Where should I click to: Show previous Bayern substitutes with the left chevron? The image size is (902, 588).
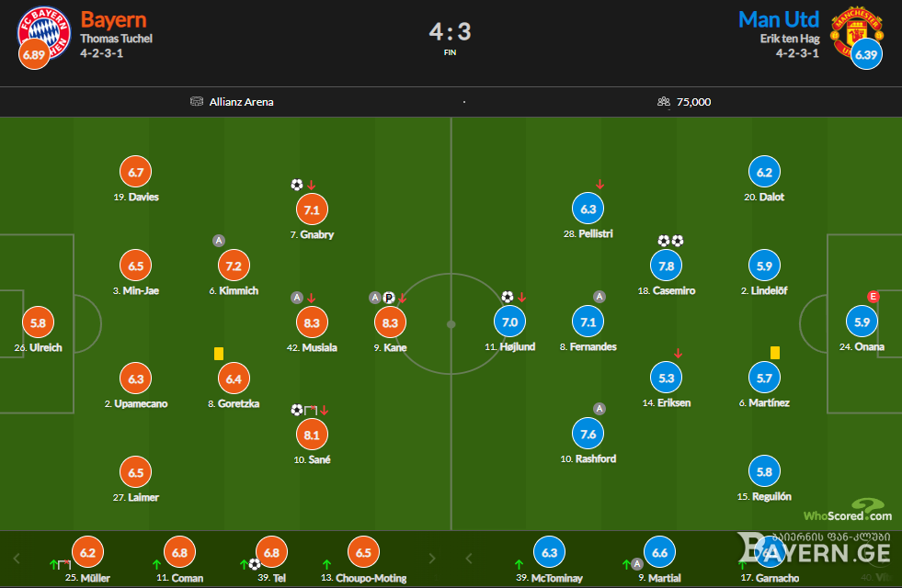(x=17, y=558)
